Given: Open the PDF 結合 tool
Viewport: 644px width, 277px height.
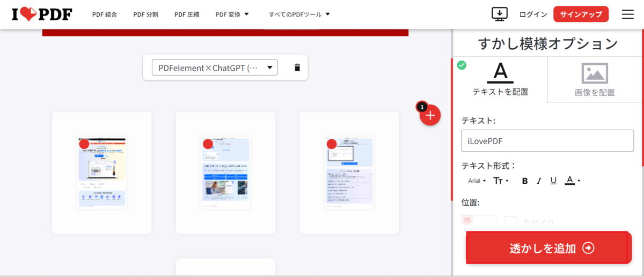Looking at the screenshot, I should click(105, 14).
